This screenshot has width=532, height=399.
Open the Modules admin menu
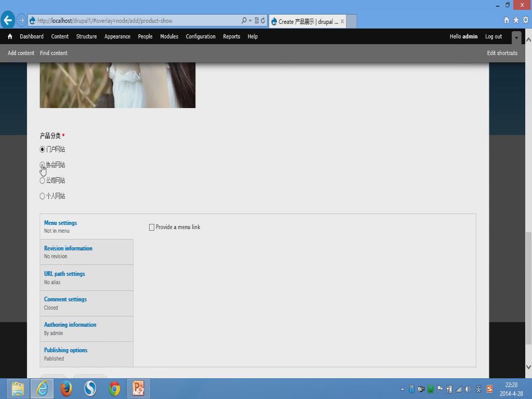(x=169, y=36)
